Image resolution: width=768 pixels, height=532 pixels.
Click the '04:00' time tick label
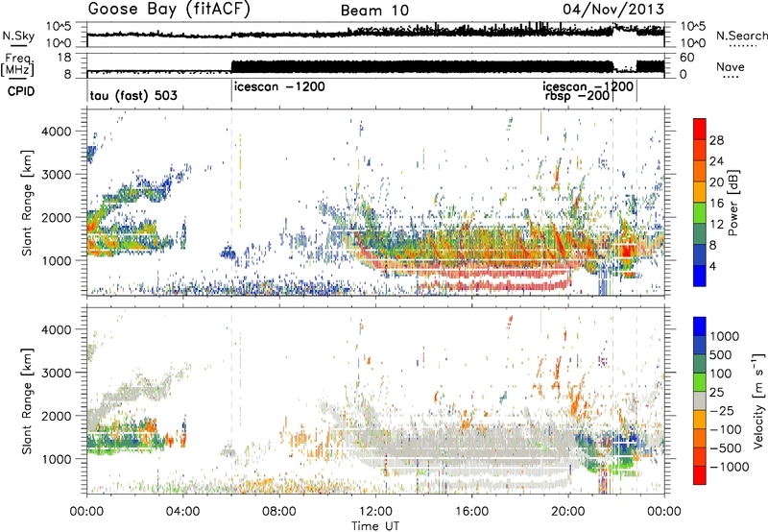(183, 512)
